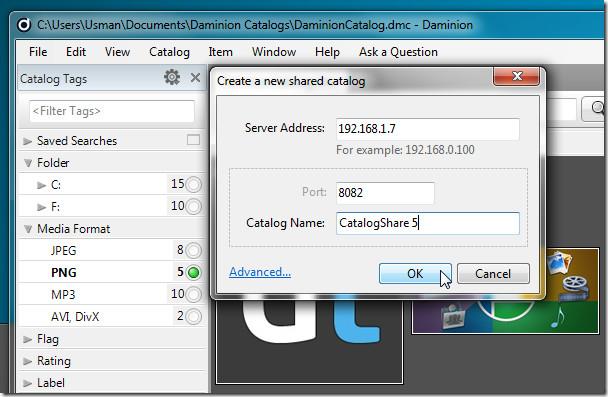Expand the F: folder node

[x=41, y=207]
